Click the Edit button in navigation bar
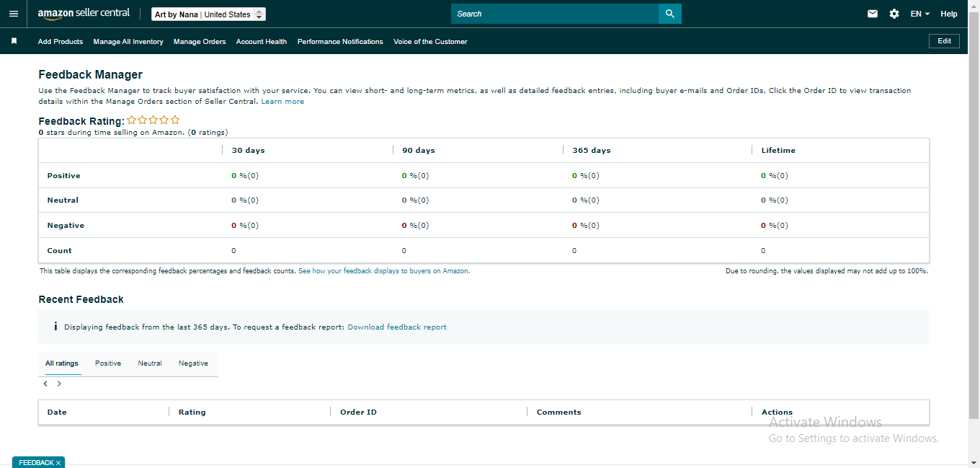The image size is (980, 468). [x=944, y=41]
